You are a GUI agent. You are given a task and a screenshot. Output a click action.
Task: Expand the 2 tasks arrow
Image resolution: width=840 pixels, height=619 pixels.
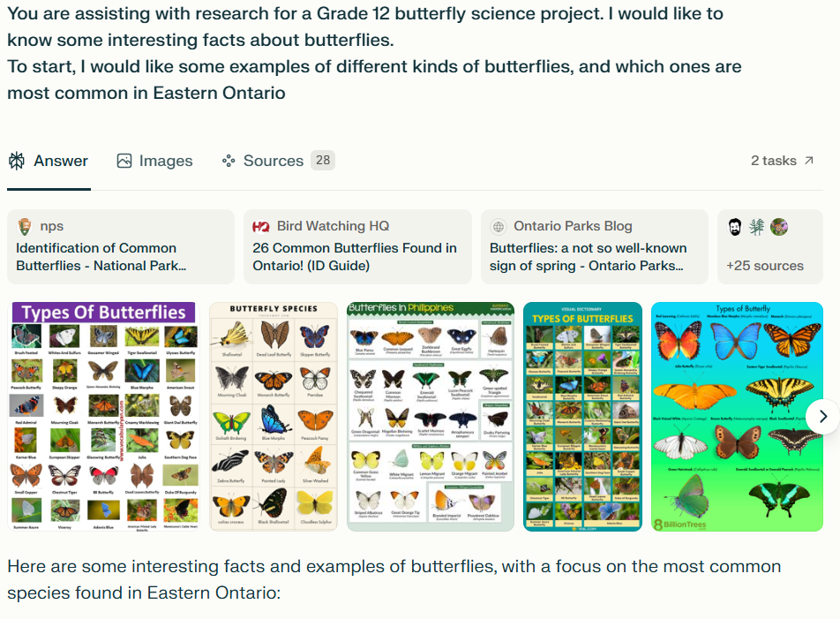809,161
